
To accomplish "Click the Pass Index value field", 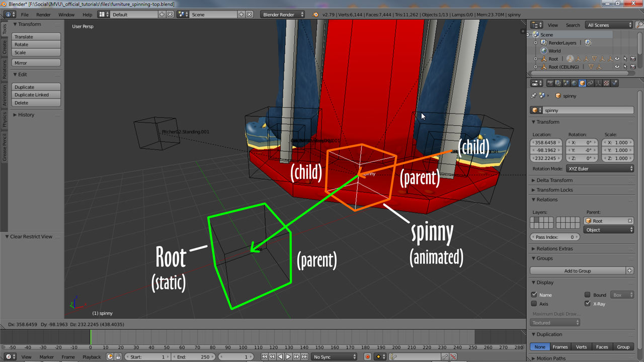I will click(x=555, y=237).
